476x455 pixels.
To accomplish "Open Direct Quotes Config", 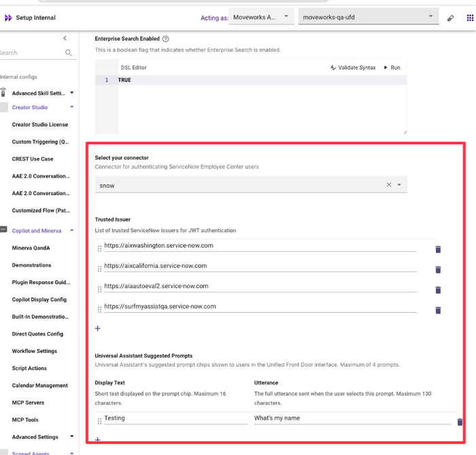I will (x=37, y=334).
